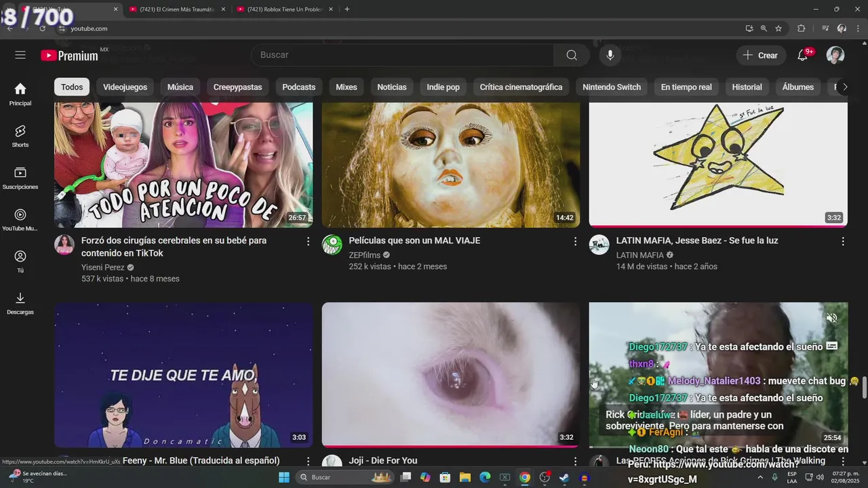The image size is (868, 488).
Task: Click the browser address bar URL
Action: click(89, 28)
